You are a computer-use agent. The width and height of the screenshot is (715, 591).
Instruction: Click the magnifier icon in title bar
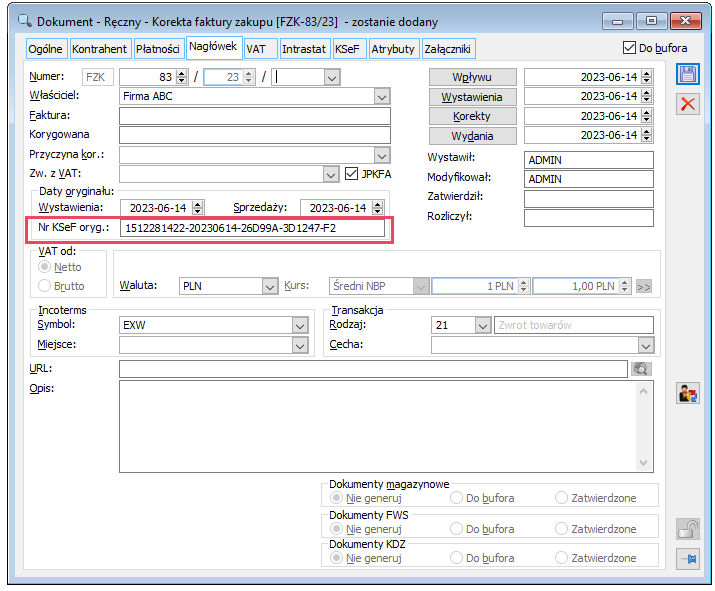pyautogui.click(x=24, y=21)
